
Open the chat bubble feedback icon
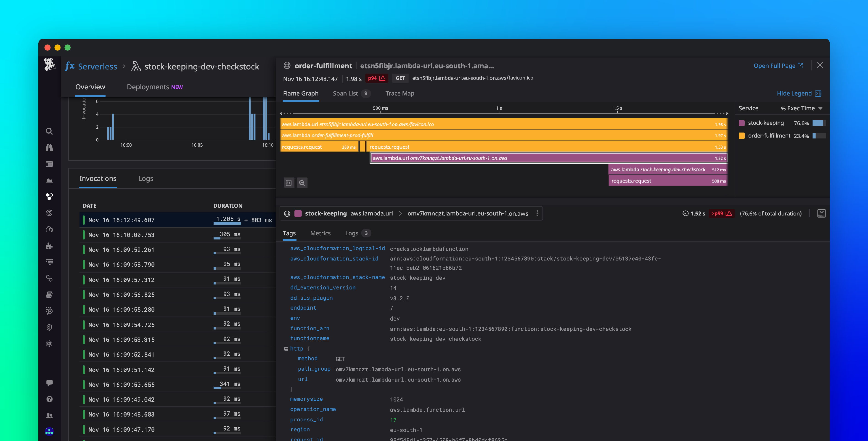49,383
